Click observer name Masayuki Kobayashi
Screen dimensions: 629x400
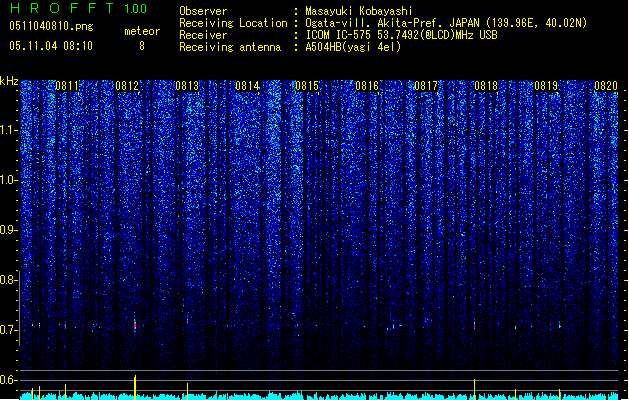pos(359,11)
